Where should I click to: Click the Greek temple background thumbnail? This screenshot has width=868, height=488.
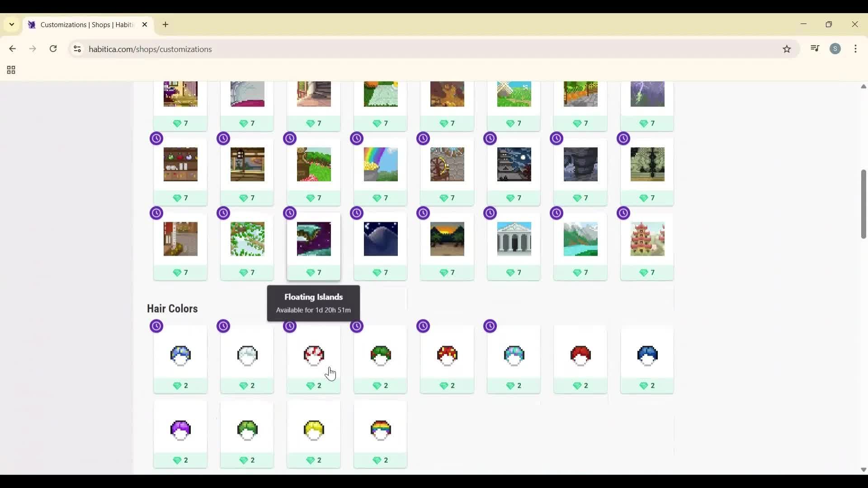514,239
